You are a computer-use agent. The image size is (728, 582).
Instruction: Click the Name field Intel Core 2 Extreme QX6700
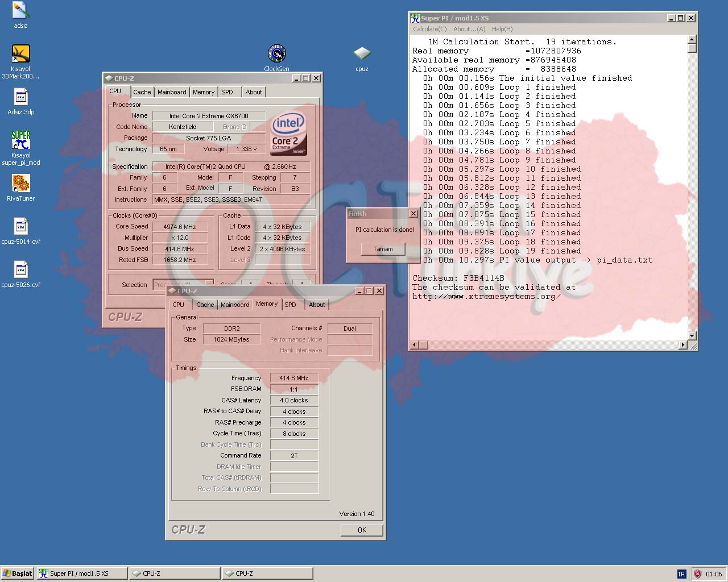pyautogui.click(x=209, y=116)
